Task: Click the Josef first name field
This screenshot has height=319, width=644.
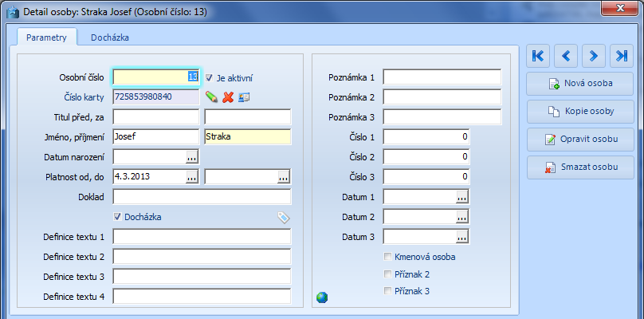Action: 156,137
